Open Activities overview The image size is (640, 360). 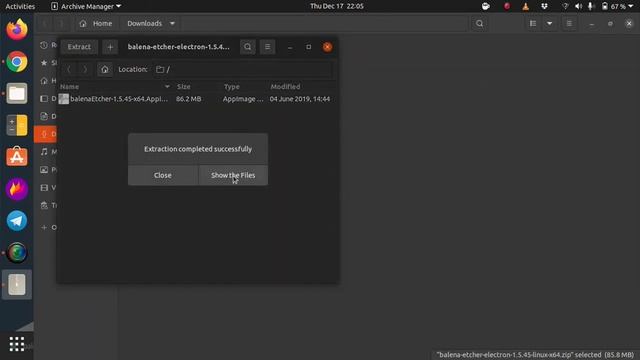[20, 6]
